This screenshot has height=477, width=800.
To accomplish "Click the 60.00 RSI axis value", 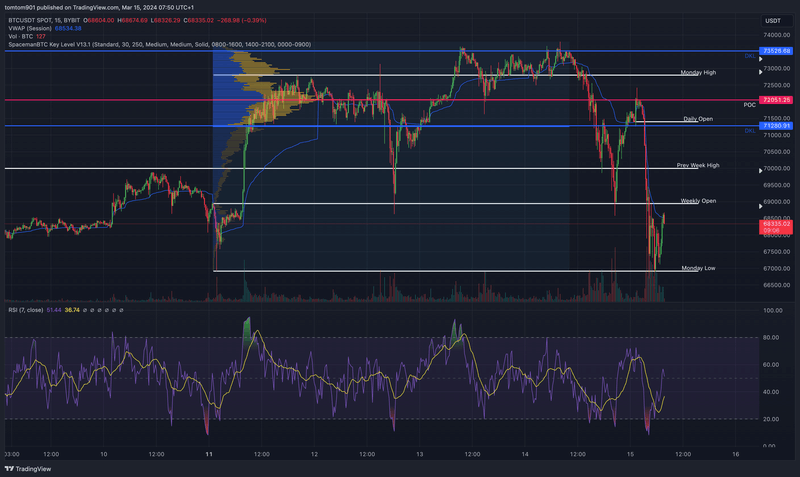I will 771,365.
